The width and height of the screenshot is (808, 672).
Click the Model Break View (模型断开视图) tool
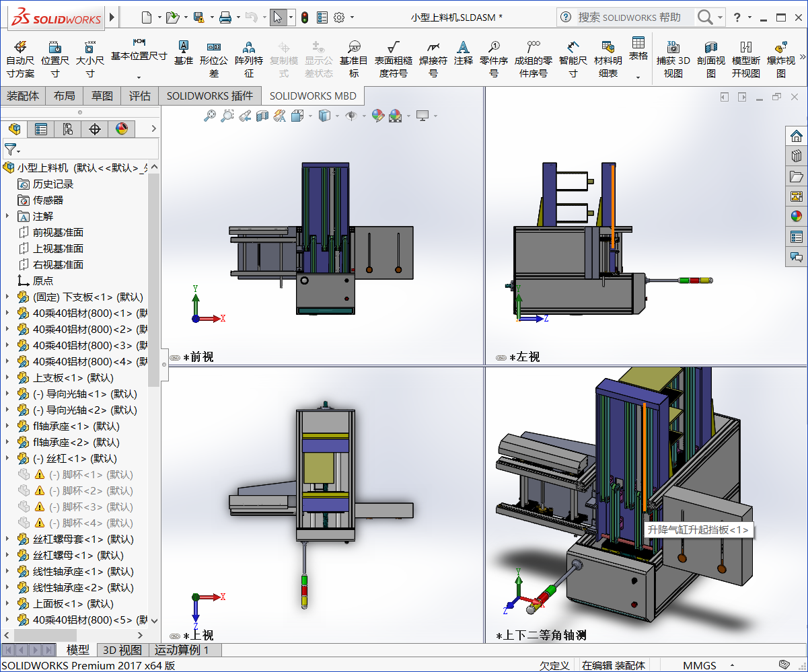pyautogui.click(x=745, y=59)
